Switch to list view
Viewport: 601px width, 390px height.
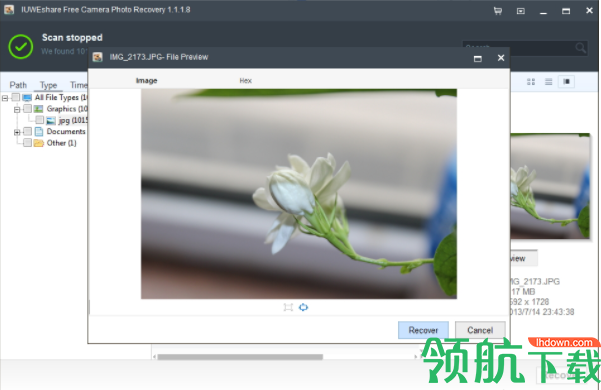[548, 82]
